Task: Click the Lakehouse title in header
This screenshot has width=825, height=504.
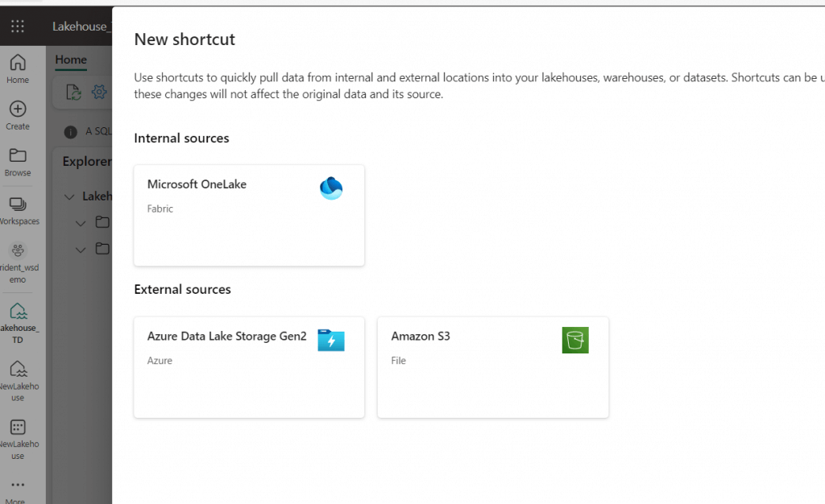Action: pyautogui.click(x=81, y=27)
